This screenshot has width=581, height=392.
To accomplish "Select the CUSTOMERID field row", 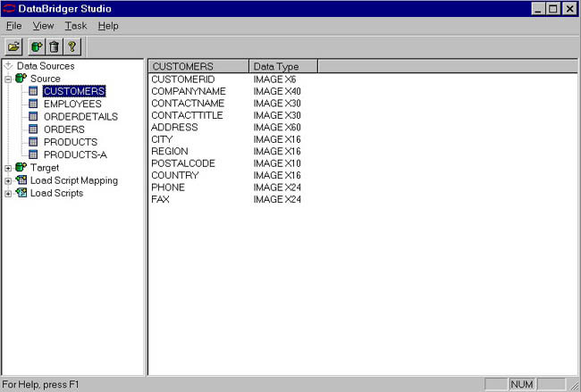I will pyautogui.click(x=183, y=79).
